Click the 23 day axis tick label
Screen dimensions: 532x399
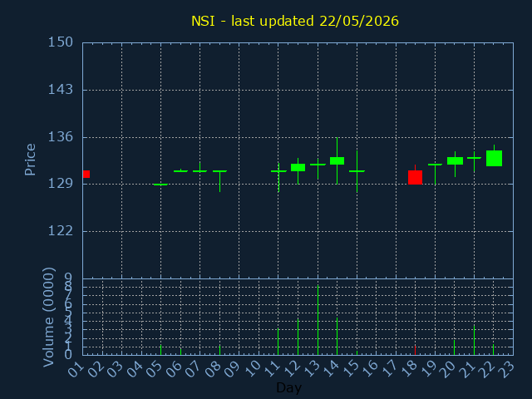click(507, 368)
